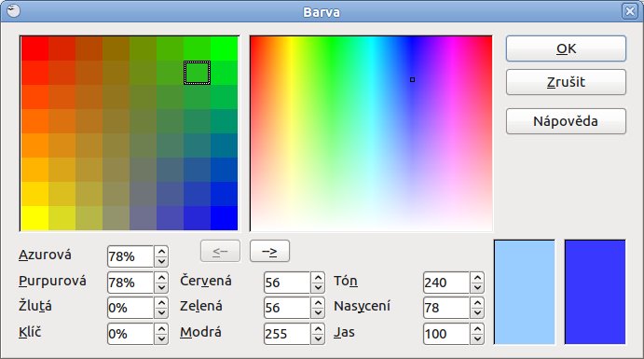Pick the pure red corner swatch
The image size is (644, 359).
tap(34, 48)
